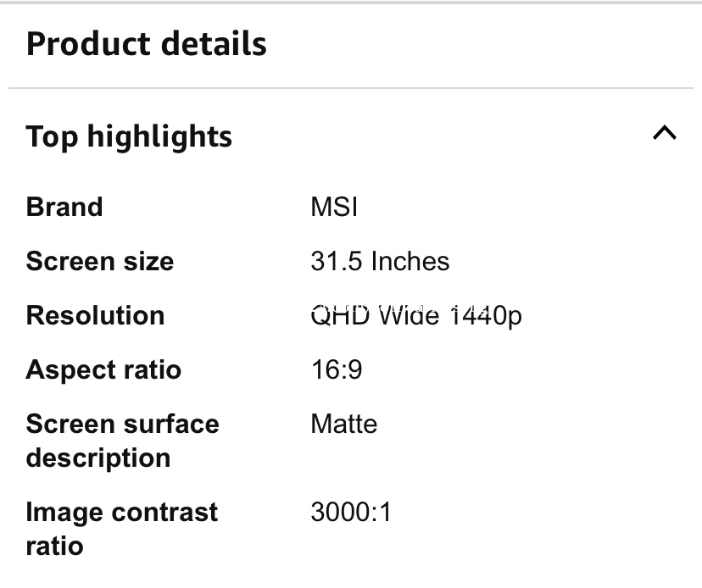The height and width of the screenshot is (588, 702).
Task: Select the Brand label
Action: coord(64,207)
